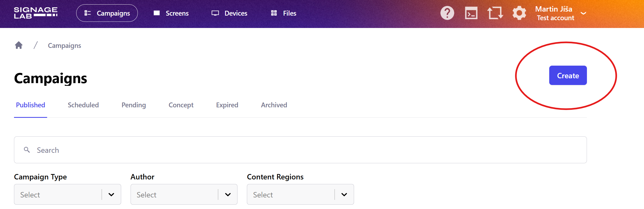Open the Campaign Type dropdown
The width and height of the screenshot is (644, 209).
[x=68, y=194]
